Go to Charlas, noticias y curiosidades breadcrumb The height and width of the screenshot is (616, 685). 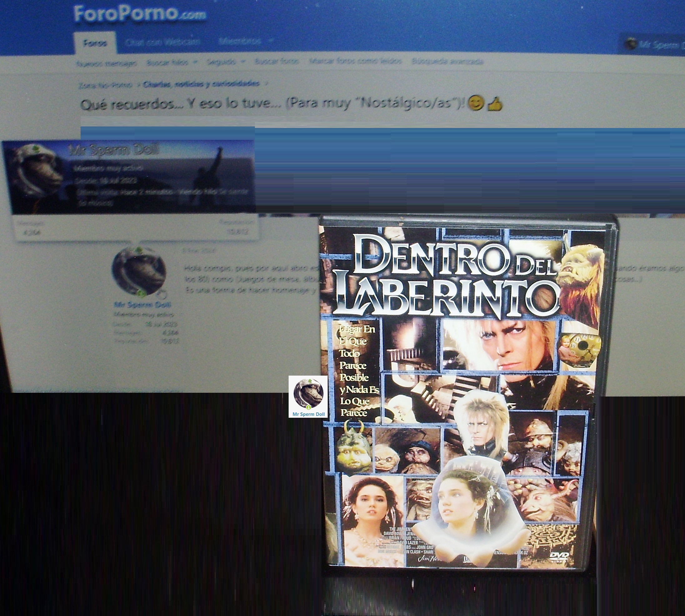pos(201,84)
